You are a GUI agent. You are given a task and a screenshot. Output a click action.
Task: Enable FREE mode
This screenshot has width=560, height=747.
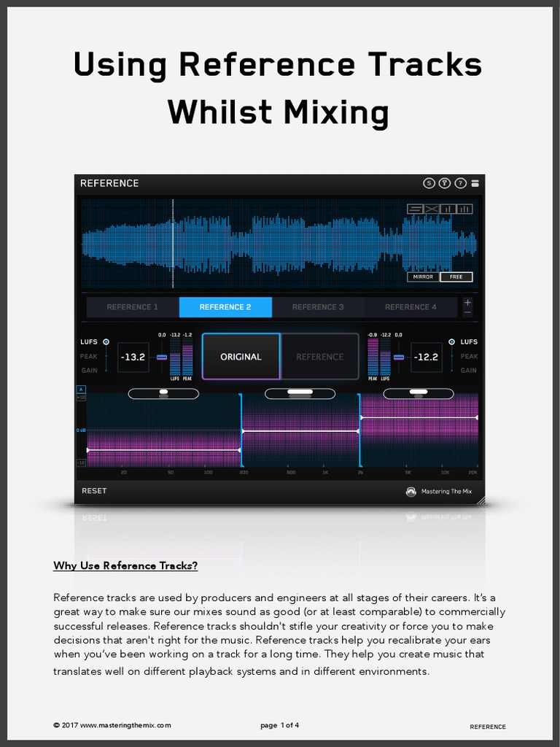[456, 276]
